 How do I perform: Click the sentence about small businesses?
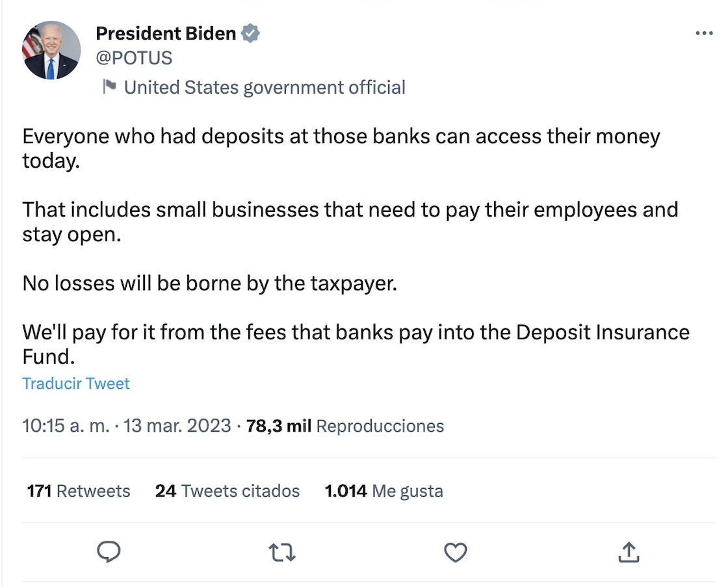tap(350, 210)
